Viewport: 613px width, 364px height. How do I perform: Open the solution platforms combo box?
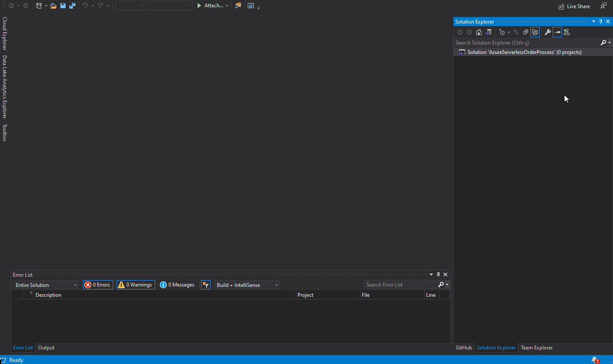click(x=169, y=6)
